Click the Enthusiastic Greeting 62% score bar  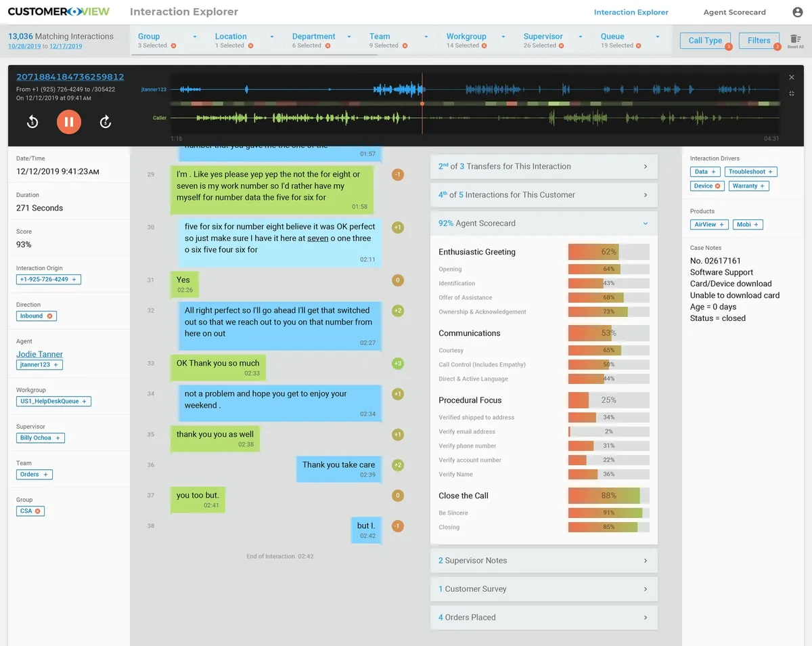click(609, 252)
